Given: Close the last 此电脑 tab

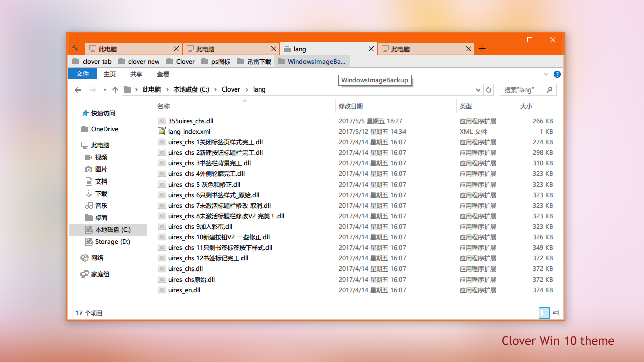Looking at the screenshot, I should point(469,49).
